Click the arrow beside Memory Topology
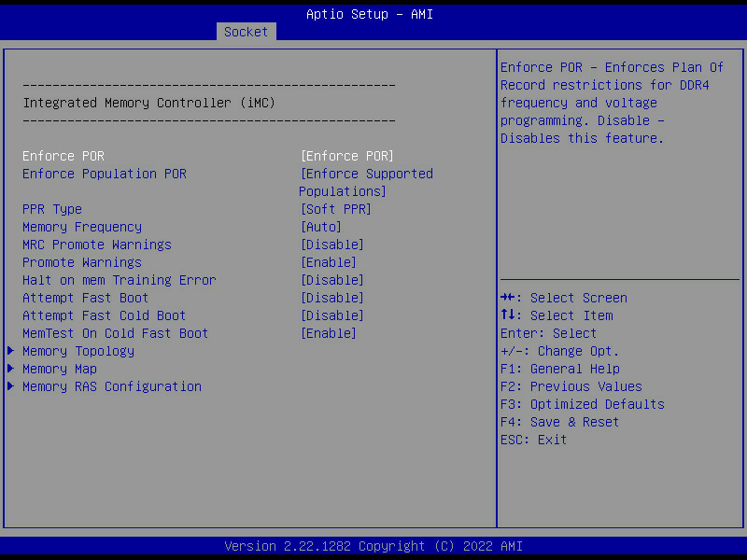Screen dimensions: 747x560 [10, 351]
